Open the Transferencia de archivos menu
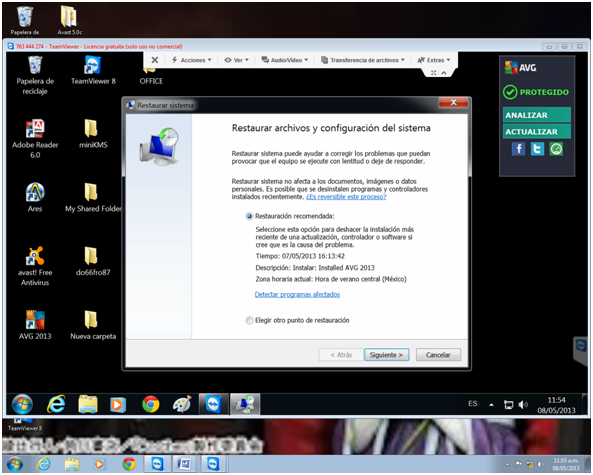This screenshot has width=593, height=475. (363, 60)
